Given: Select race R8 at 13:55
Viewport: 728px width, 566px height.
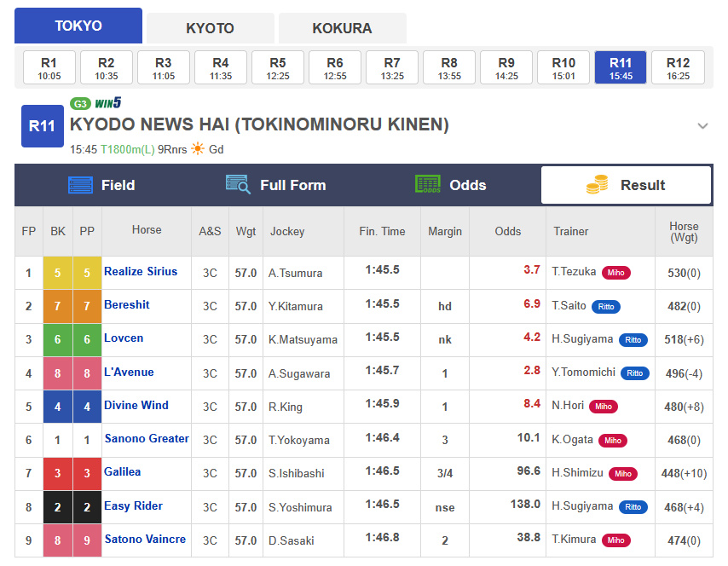Looking at the screenshot, I should pyautogui.click(x=449, y=68).
